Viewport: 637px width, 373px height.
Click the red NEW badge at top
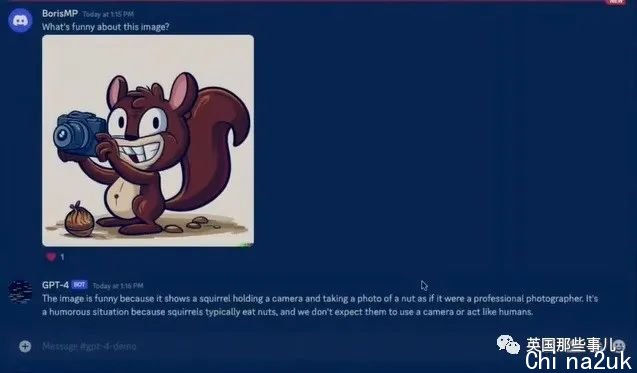[x=615, y=2]
